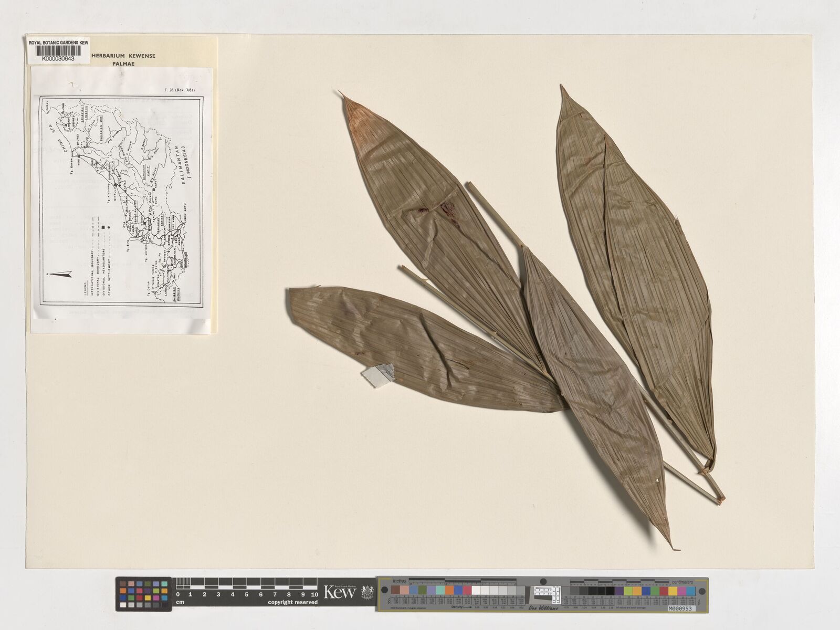Click the "inches" label on the colour chart

point(400,581)
